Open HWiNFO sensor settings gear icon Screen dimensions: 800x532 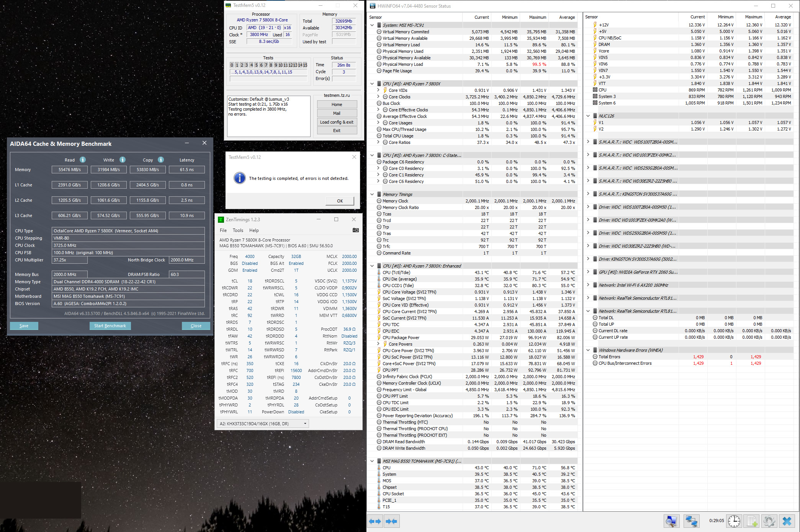[769, 521]
